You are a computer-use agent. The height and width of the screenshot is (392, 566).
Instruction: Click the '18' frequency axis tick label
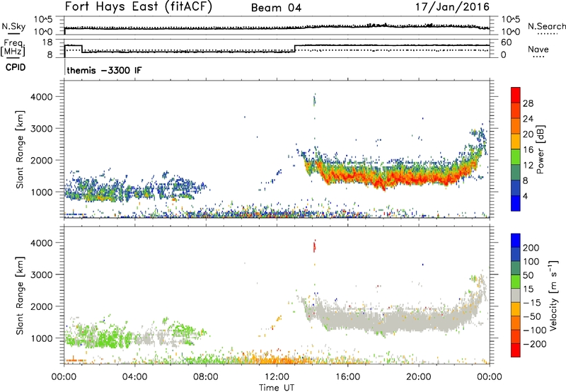[47, 42]
